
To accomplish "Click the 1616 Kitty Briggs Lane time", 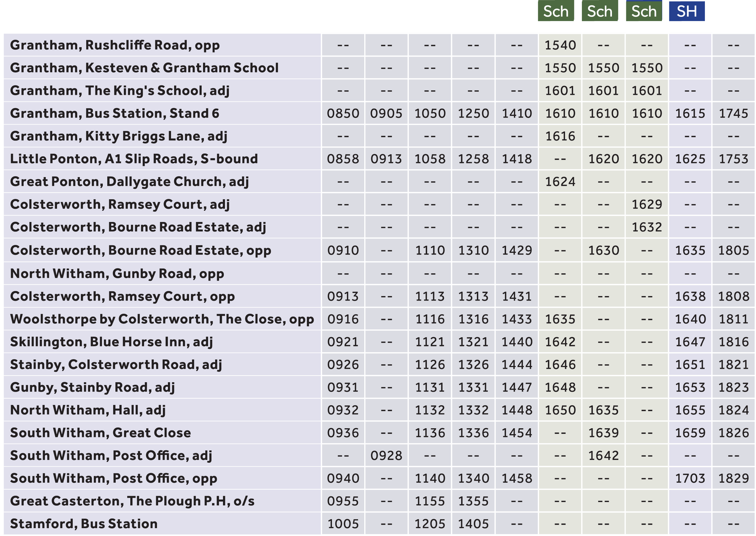I will [x=560, y=136].
